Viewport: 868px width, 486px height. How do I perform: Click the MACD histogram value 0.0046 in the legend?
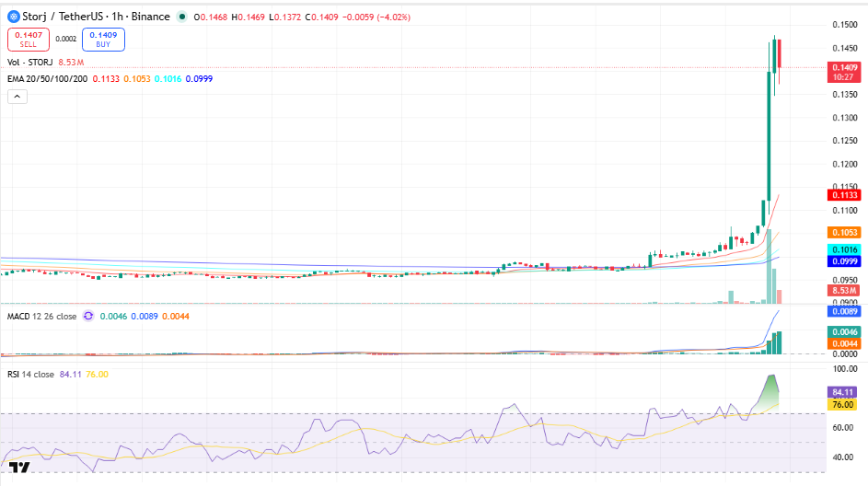click(113, 316)
